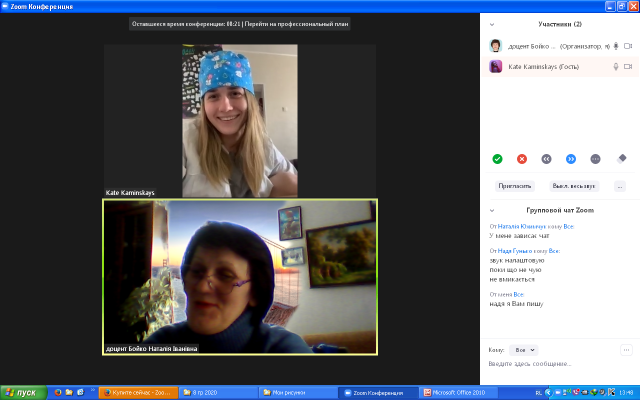This screenshot has height=400, width=640.
Task: Expand hidden tray icons arrow
Action: (x=548, y=393)
